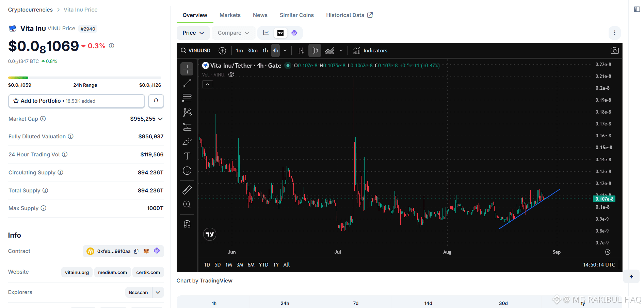Image resolution: width=644 pixels, height=308 pixels.
Task: Open the News tab
Action: click(x=260, y=15)
